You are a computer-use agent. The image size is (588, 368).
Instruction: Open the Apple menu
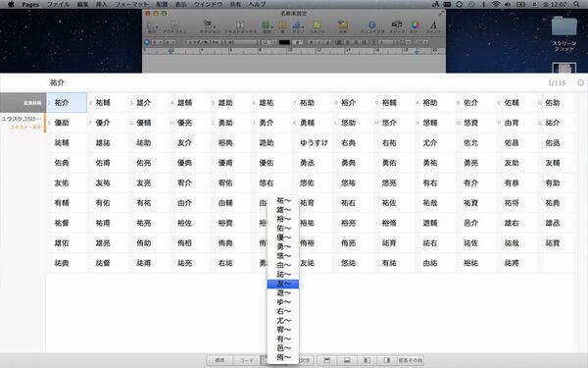tap(11, 4)
